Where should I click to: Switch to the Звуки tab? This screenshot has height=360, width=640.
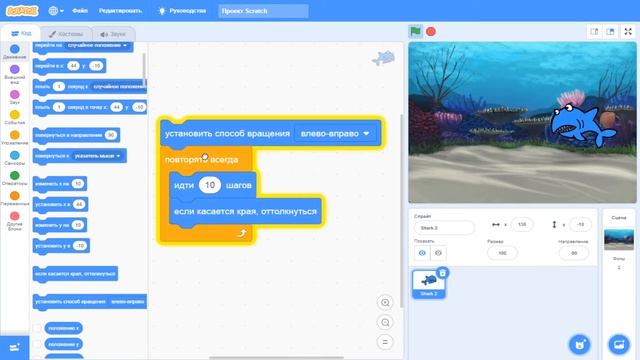coord(113,34)
